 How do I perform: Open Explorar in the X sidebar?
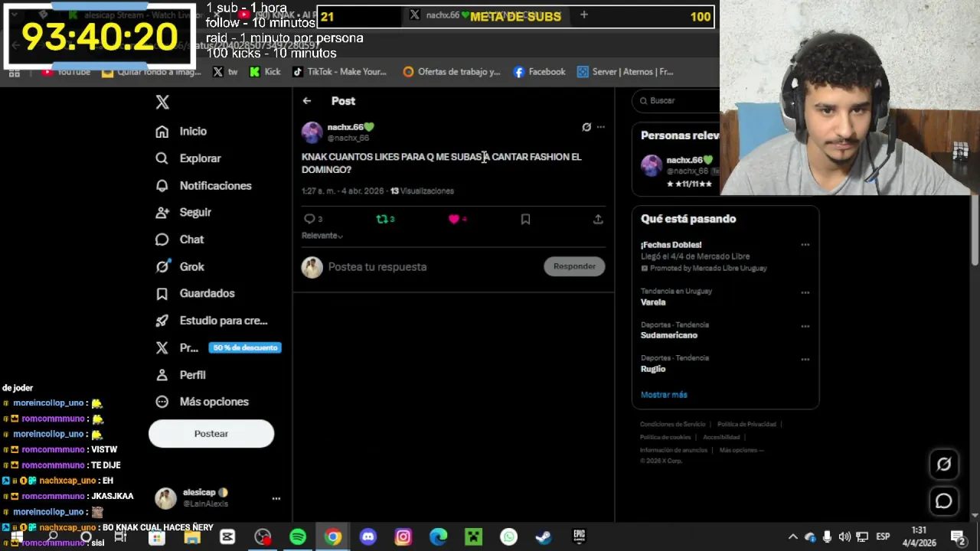coord(188,158)
